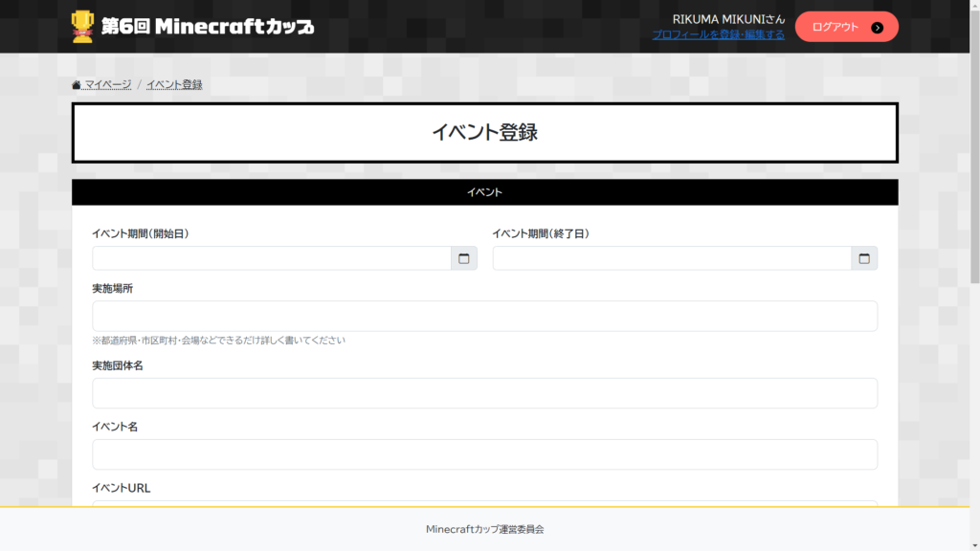
Task: Click into the 実施場所 text field
Action: (x=484, y=317)
